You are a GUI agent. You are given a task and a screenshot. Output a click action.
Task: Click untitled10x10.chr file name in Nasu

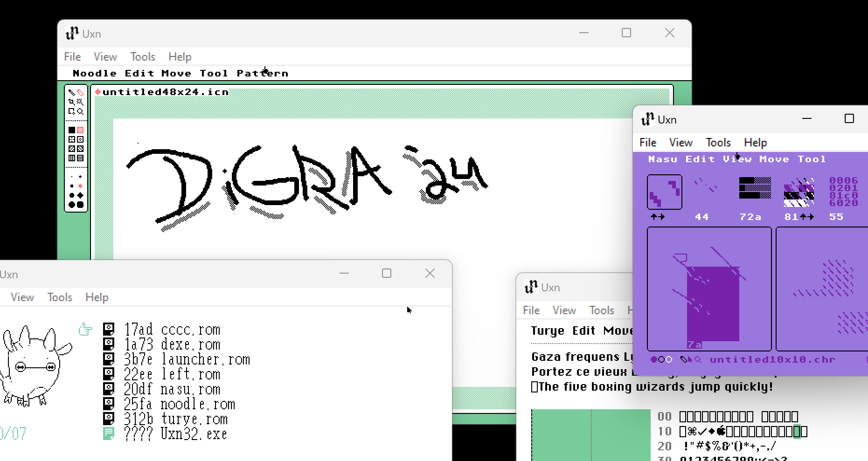pyautogui.click(x=772, y=359)
